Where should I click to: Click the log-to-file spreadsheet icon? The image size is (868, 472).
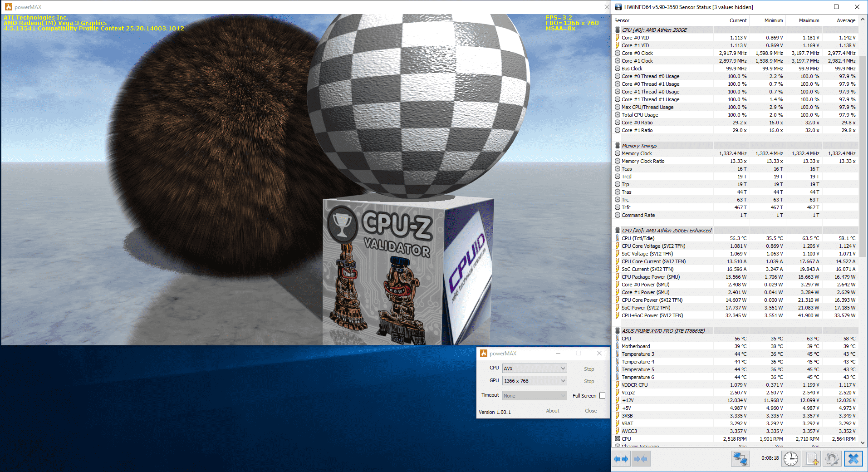[812, 459]
